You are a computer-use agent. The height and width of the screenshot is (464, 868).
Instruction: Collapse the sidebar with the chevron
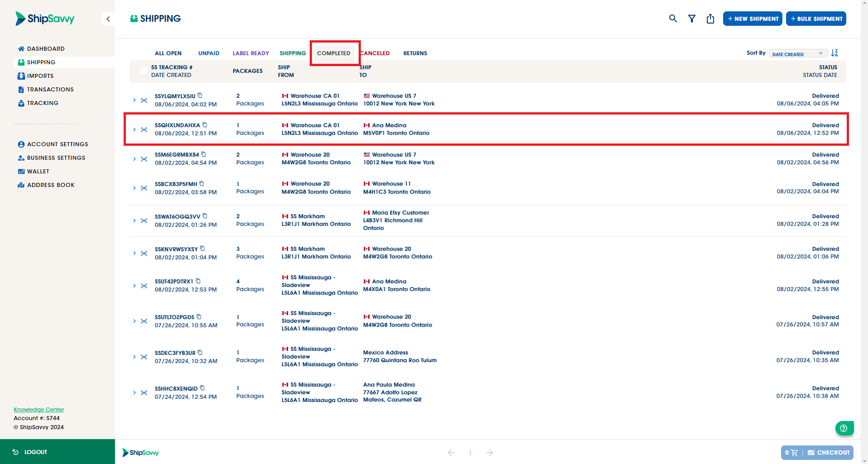(108, 19)
